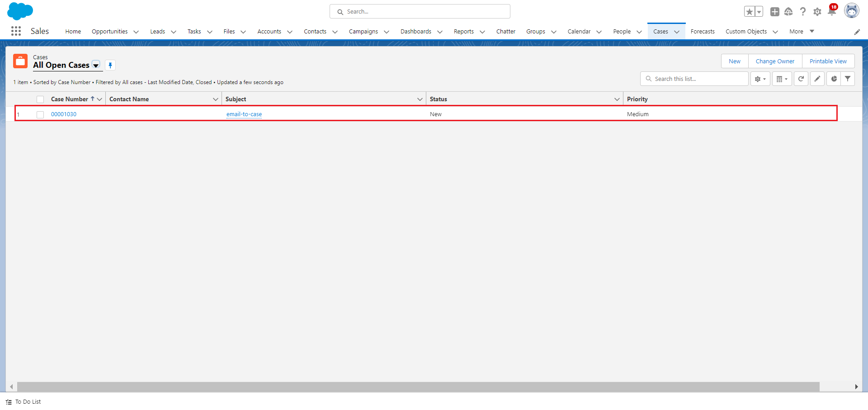Open the All Open Cases list view dropdown
The width and height of the screenshot is (868, 410).
96,65
